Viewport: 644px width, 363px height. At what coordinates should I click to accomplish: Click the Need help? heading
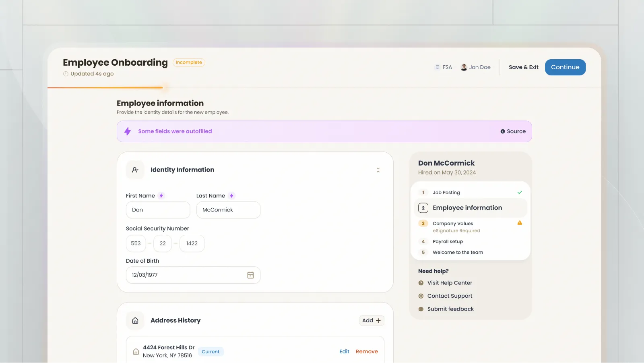click(x=433, y=271)
